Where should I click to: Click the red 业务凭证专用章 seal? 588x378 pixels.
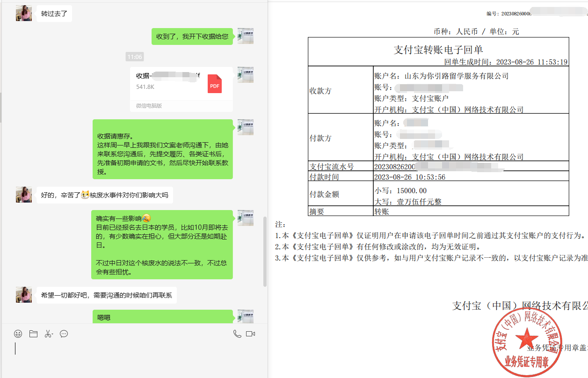tap(527, 342)
